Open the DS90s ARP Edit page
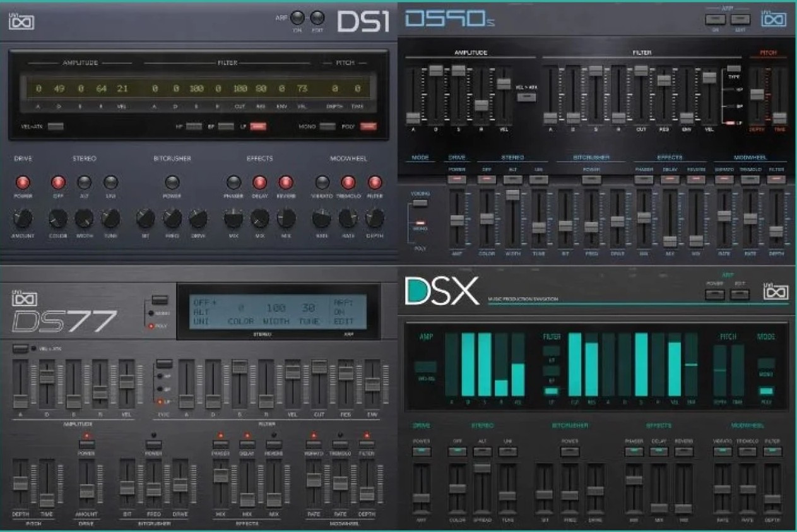The height and width of the screenshot is (532, 797). point(740,20)
